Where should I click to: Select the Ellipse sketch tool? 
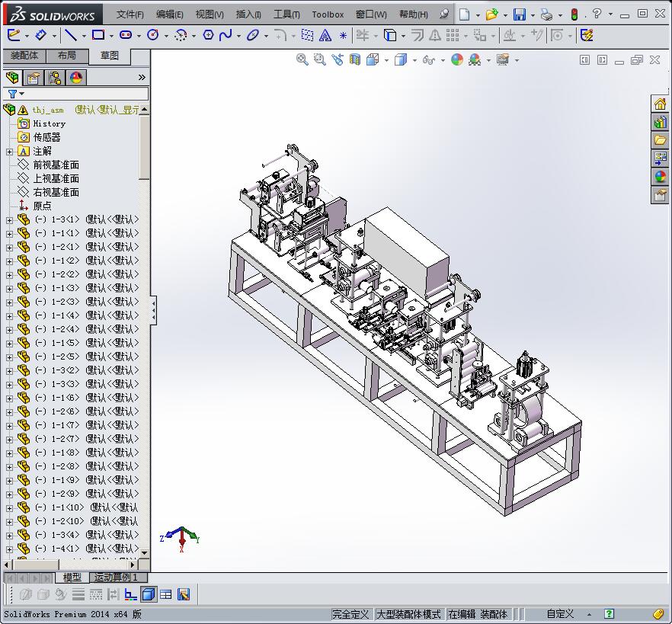coord(252,35)
